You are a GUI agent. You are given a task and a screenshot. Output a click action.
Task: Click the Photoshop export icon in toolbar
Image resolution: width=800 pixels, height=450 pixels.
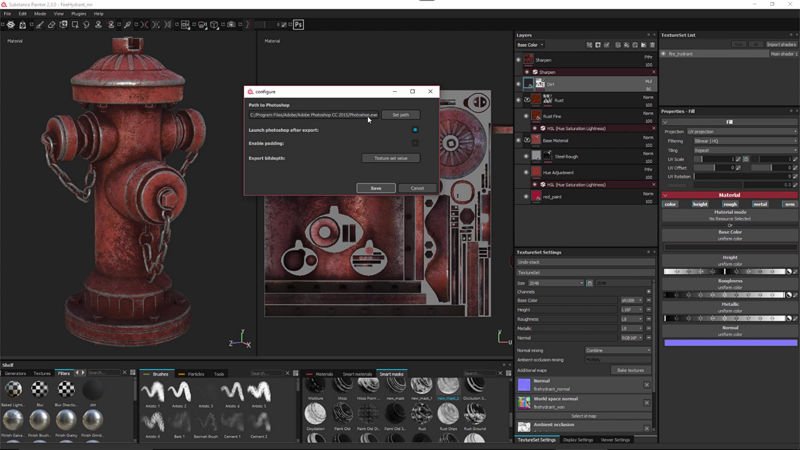[x=298, y=24]
